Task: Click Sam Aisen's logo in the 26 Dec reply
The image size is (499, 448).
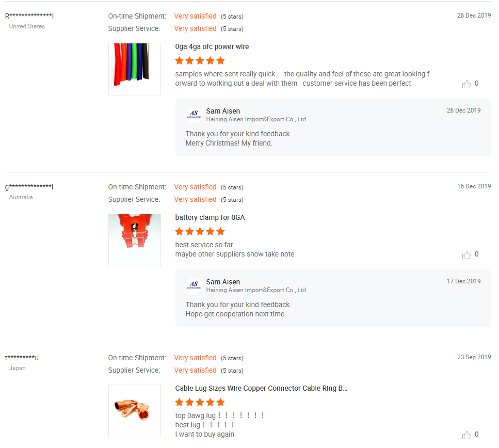Action: [194, 115]
